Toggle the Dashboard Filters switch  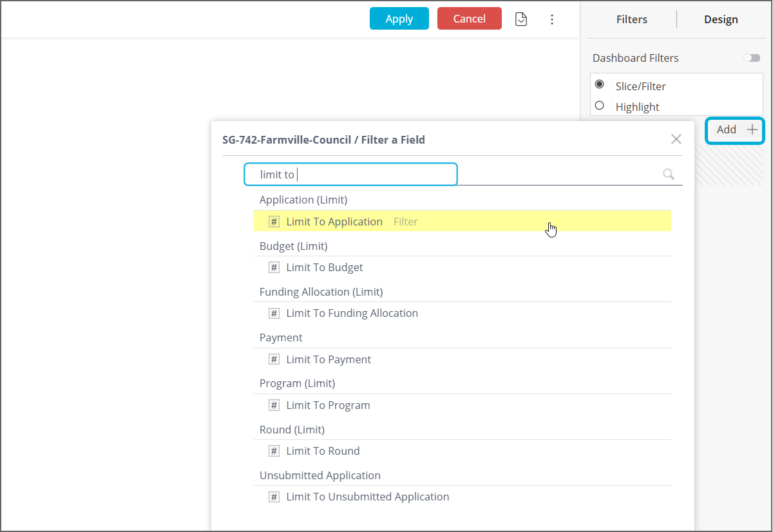coord(751,58)
